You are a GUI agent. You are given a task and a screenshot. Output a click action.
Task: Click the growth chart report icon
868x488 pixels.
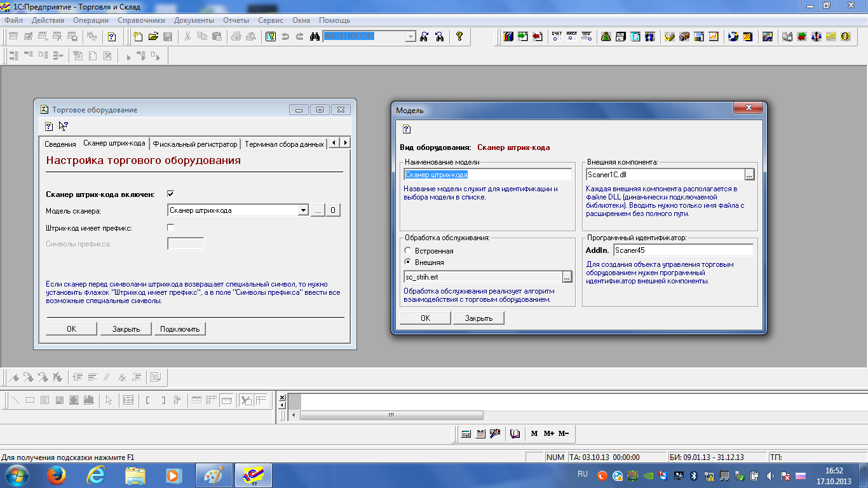point(713,37)
